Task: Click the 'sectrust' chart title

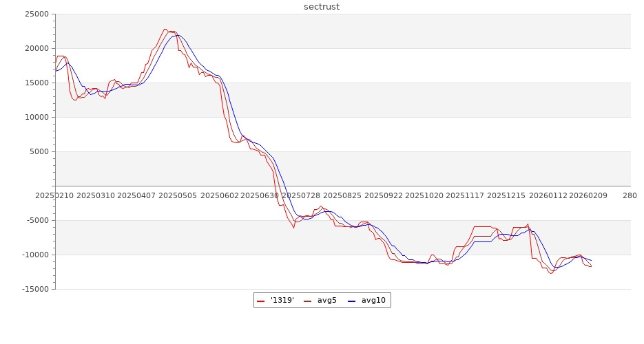Action: [x=322, y=7]
